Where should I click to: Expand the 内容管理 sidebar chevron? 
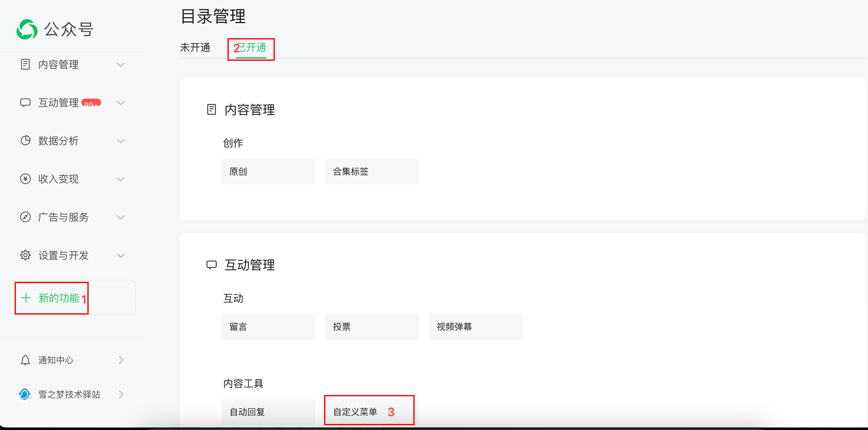coord(121,65)
